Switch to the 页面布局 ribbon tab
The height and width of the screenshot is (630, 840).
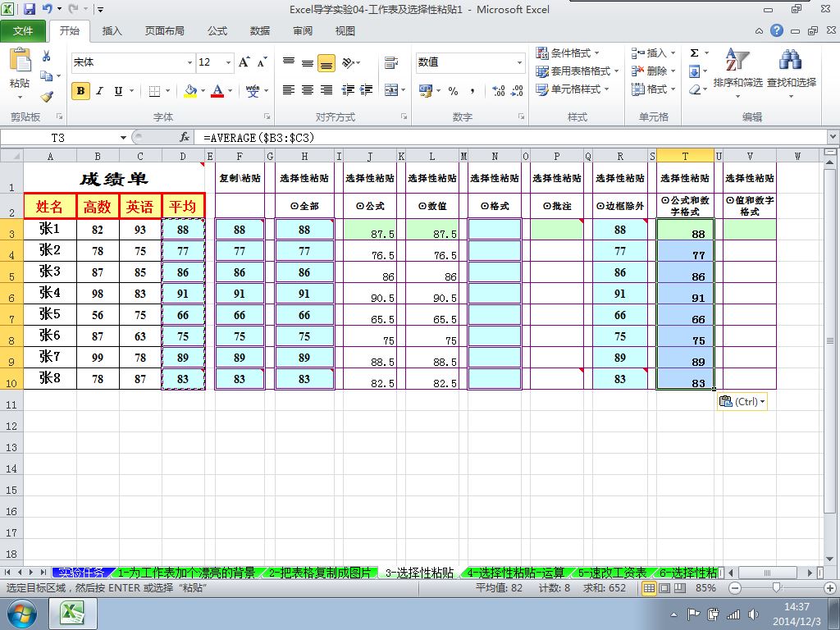tap(164, 31)
